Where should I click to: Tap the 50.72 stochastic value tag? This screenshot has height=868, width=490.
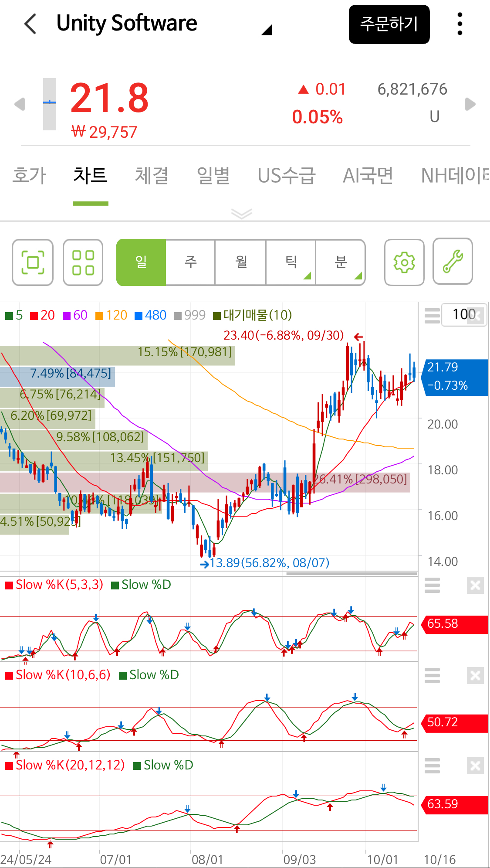point(454,722)
